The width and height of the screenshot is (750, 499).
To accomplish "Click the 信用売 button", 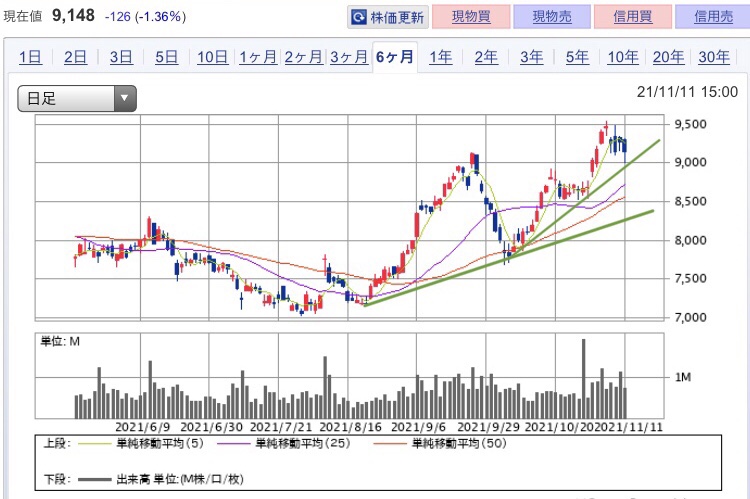I will coord(713,17).
